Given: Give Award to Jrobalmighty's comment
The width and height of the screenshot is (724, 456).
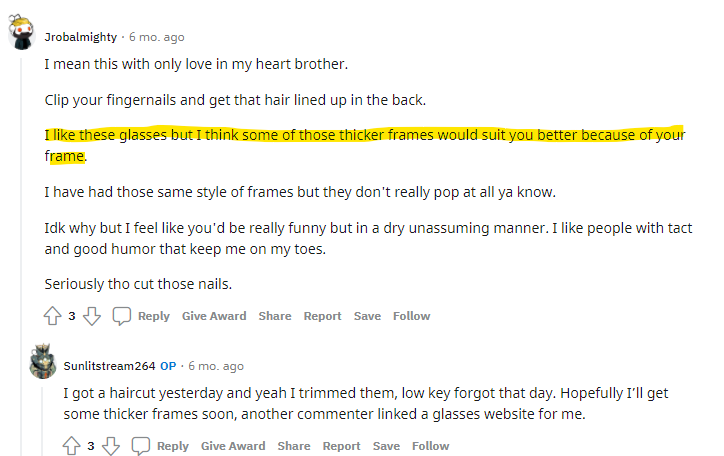Looking at the screenshot, I should (214, 316).
